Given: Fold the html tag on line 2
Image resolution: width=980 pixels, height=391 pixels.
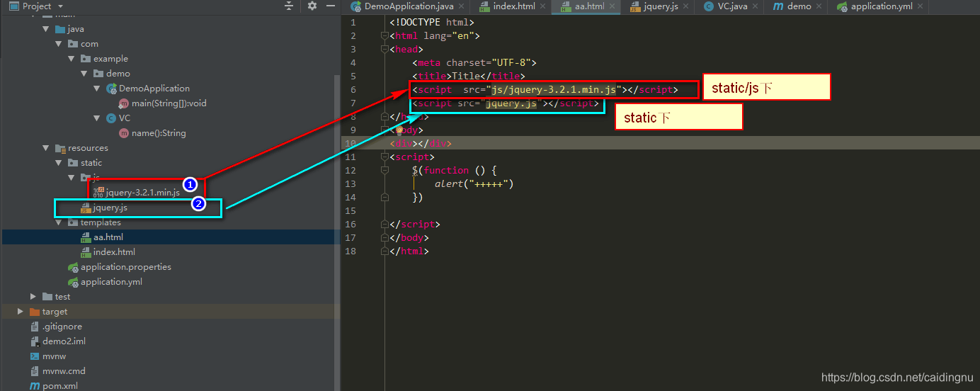Looking at the screenshot, I should coord(385,36).
